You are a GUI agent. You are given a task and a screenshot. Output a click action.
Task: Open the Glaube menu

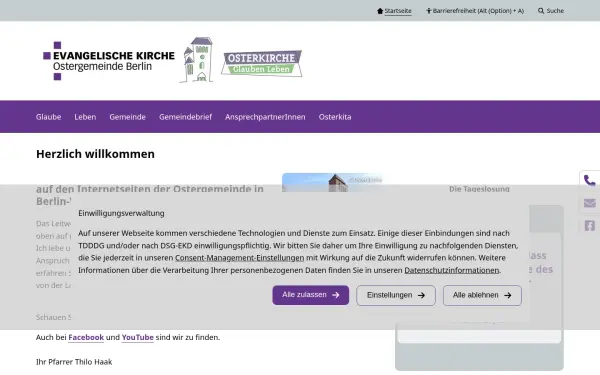tap(49, 117)
